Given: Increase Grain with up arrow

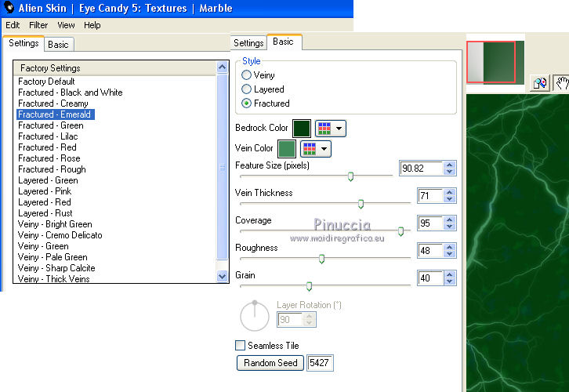Looking at the screenshot, I should [x=450, y=274].
